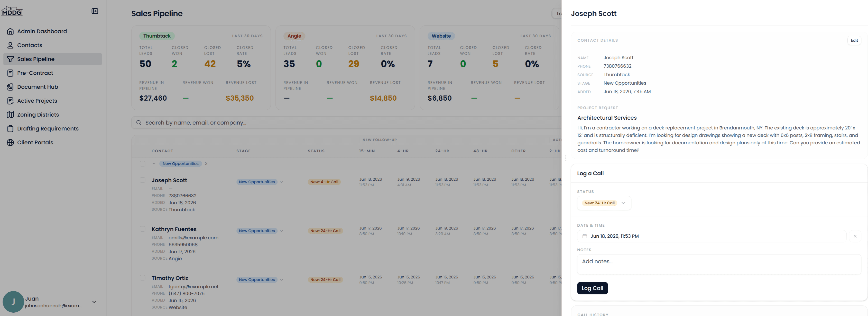
Task: Select Kathryn Fuentes row checkbox
Action: (x=143, y=229)
